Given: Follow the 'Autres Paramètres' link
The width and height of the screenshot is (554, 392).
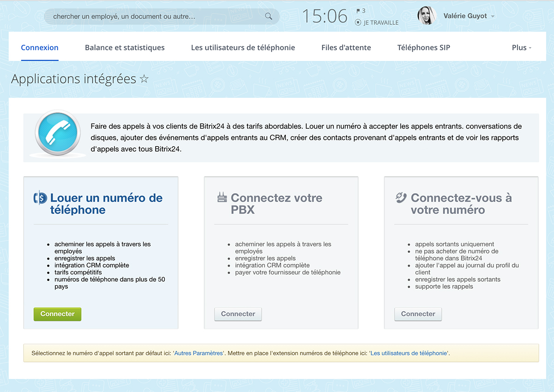Looking at the screenshot, I should point(199,353).
